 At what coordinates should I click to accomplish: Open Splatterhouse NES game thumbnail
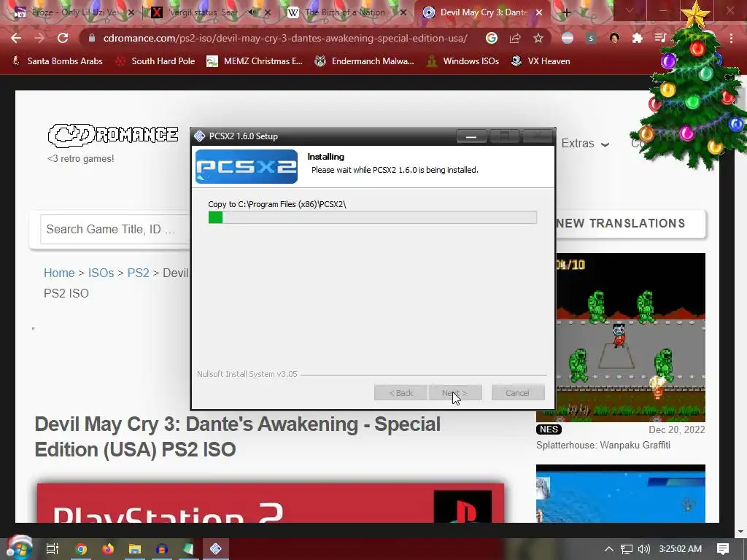point(630,337)
